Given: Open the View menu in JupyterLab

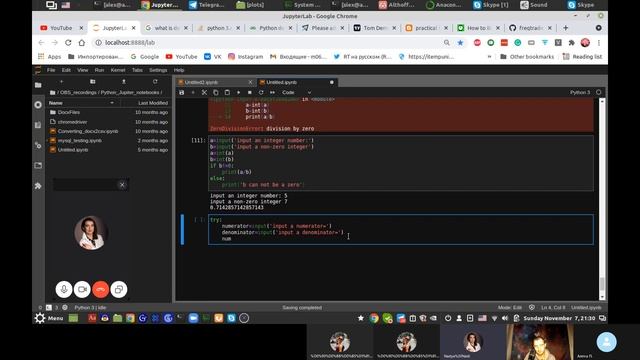Looking at the screenshot, I should (x=82, y=70).
